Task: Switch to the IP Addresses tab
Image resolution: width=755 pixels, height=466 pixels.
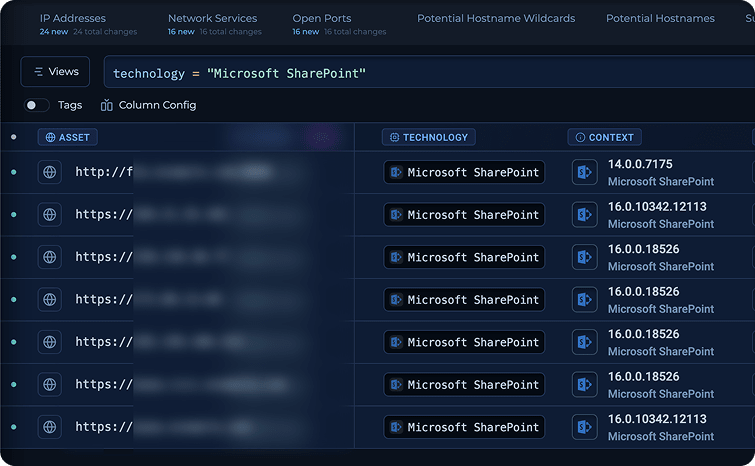Action: coord(88,24)
